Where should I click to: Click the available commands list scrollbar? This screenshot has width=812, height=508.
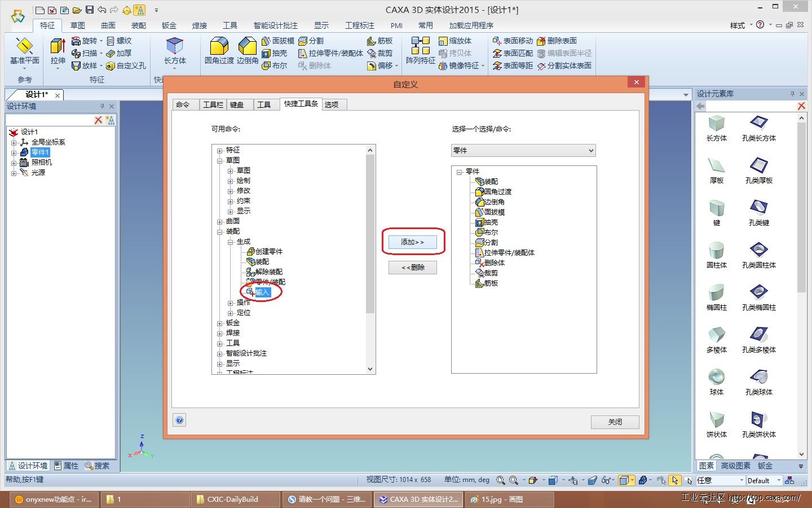370,259
